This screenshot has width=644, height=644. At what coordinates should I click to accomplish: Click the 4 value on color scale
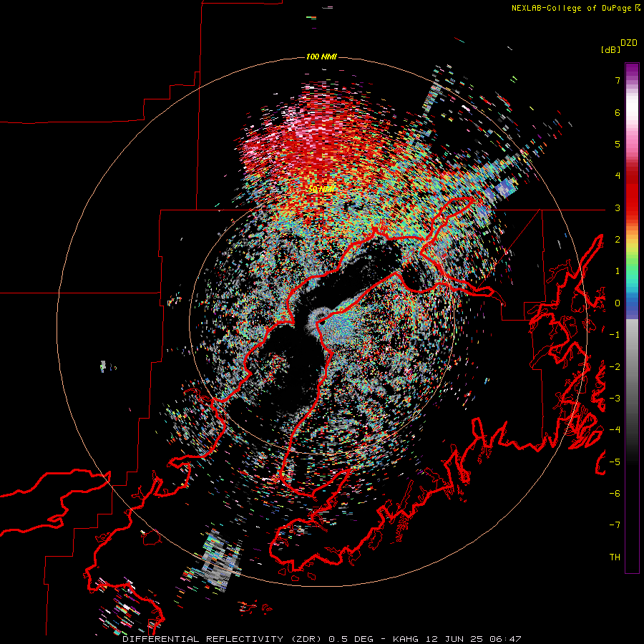pos(618,176)
